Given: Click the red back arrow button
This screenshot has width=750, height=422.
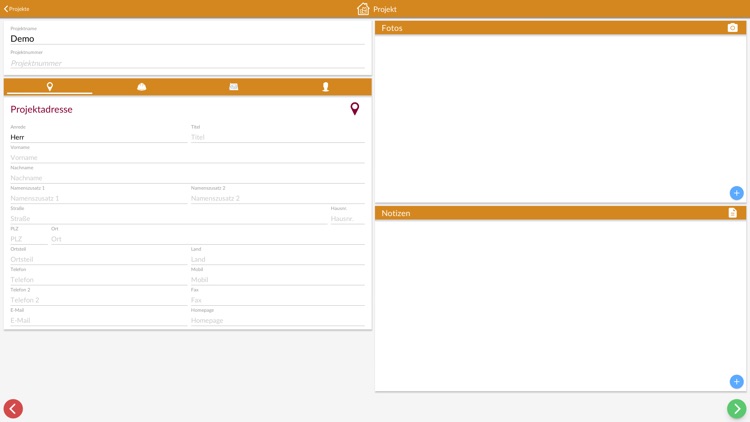Looking at the screenshot, I should pos(13,409).
